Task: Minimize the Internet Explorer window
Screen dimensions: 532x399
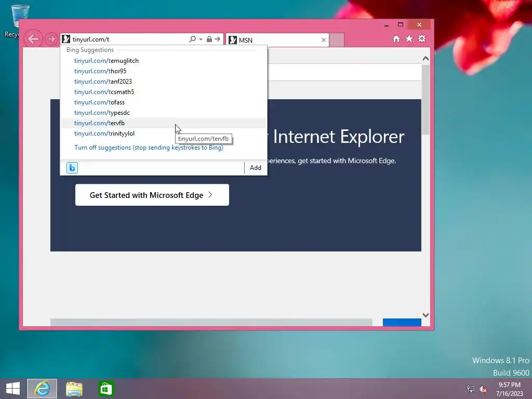Action: 387,25
